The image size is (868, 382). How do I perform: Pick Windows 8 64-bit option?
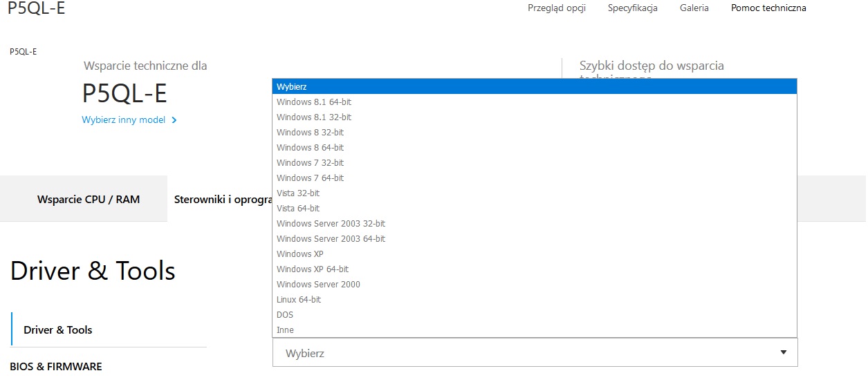coord(535,147)
